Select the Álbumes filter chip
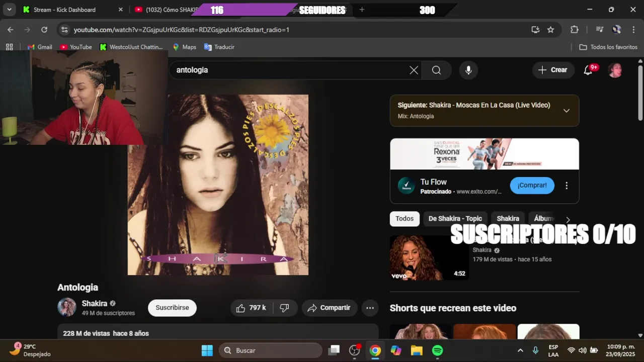This screenshot has width=644, height=362. coord(543,219)
